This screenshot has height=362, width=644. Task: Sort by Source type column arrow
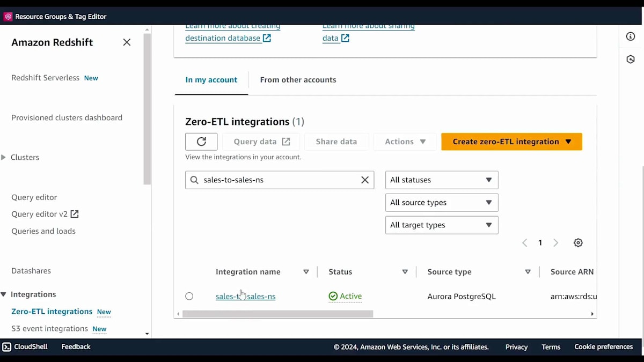pos(528,272)
